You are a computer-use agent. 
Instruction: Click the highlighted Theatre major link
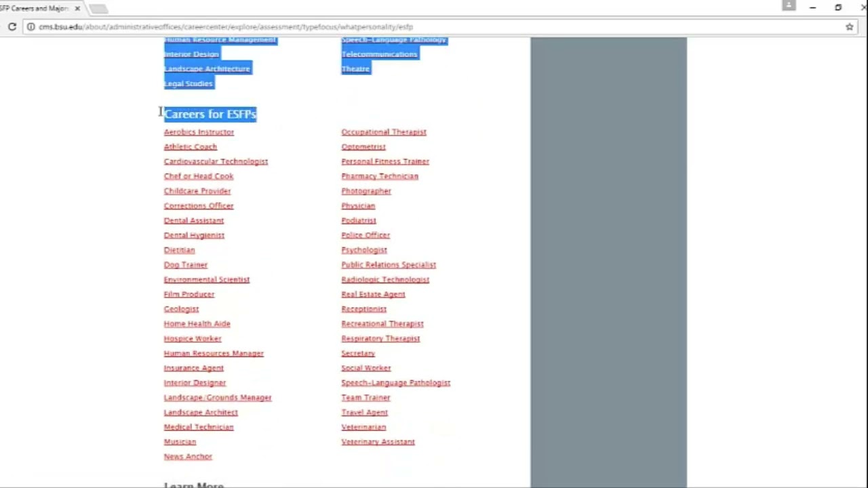tap(355, 68)
